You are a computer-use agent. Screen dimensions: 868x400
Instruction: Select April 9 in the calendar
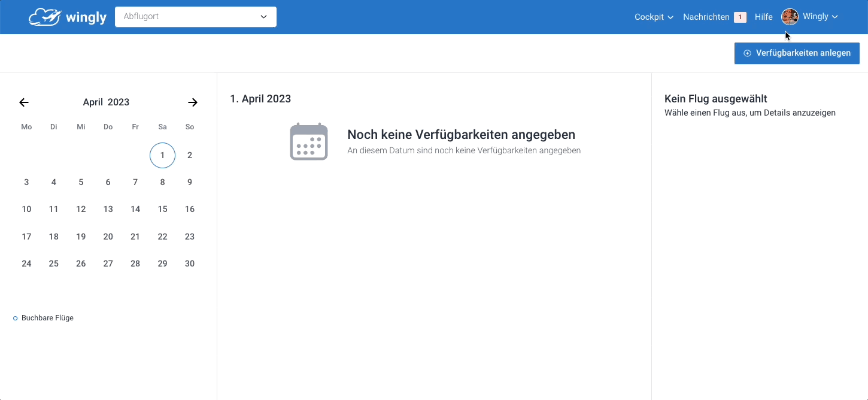(190, 182)
